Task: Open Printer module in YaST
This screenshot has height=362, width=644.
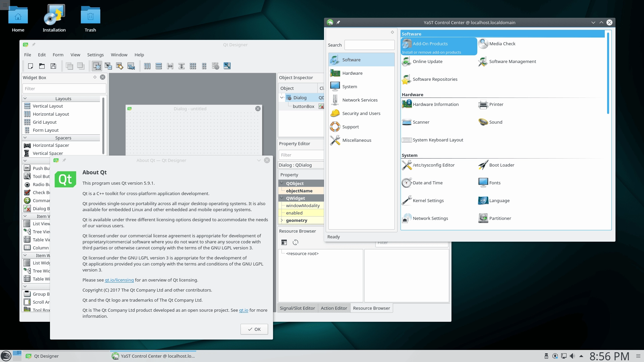Action: coord(491,104)
